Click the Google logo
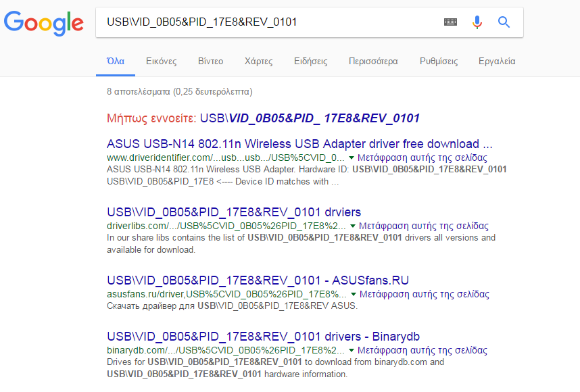 coord(44,22)
